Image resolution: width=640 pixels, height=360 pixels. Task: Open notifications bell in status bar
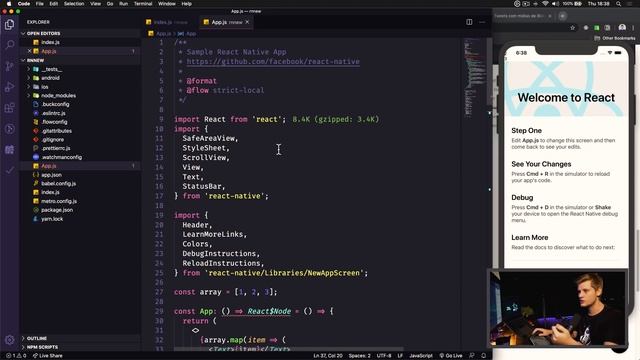tap(484, 356)
